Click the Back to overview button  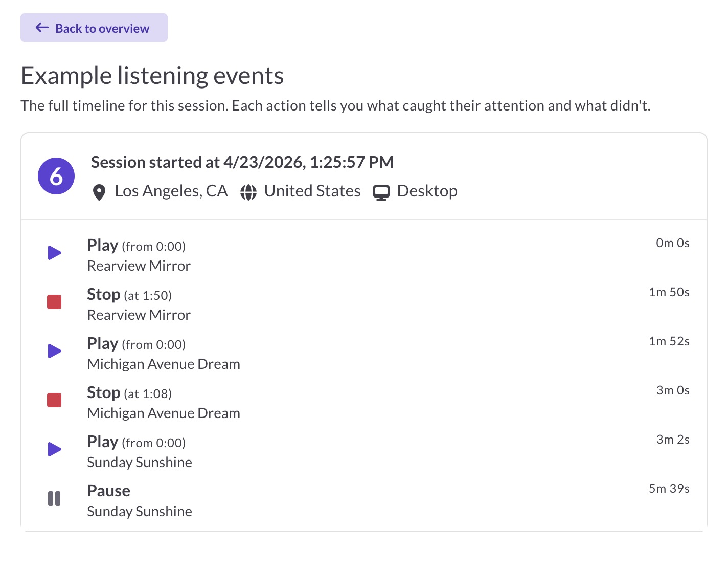pos(94,28)
